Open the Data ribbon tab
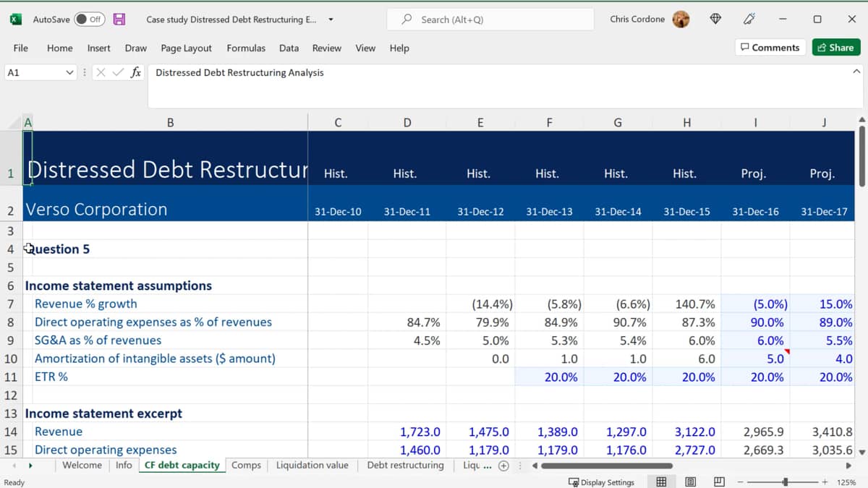Screen dimensions: 868x488 (289, 48)
